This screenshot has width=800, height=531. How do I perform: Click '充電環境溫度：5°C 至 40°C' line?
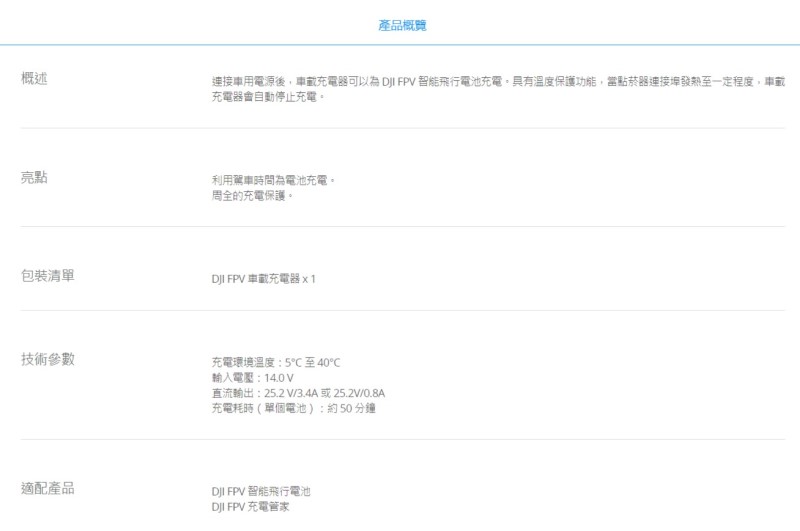coord(276,363)
